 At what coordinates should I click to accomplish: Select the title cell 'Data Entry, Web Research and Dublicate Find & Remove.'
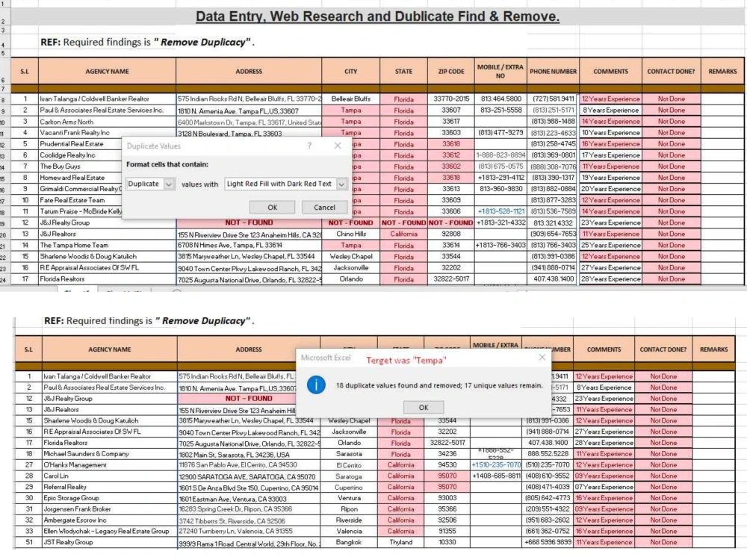pyautogui.click(x=377, y=16)
